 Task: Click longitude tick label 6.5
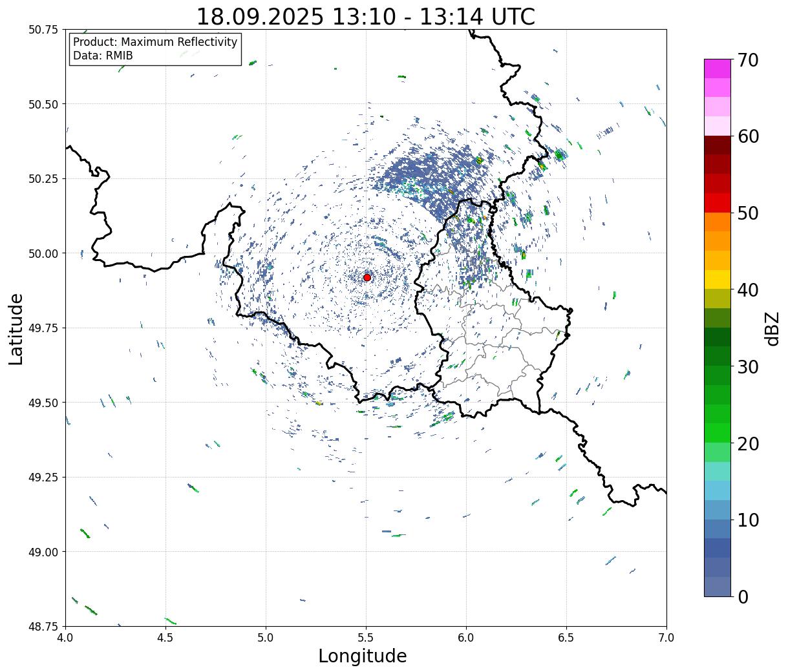[566, 638]
